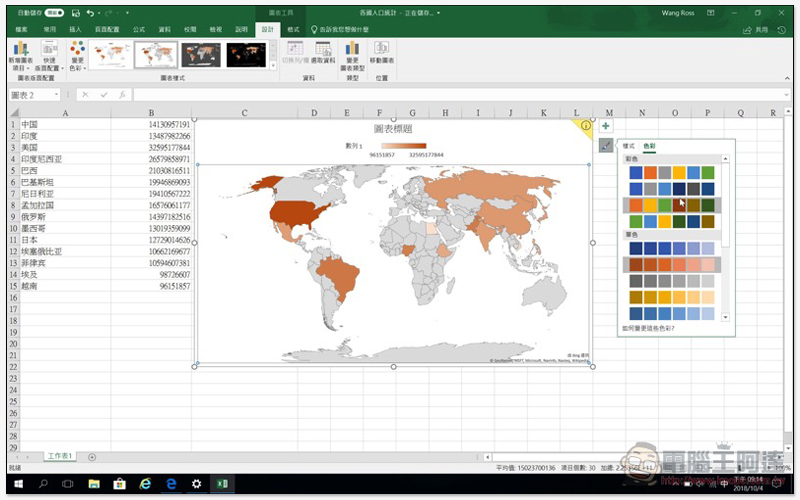Click the formula bar input field
This screenshot has width=800, height=500.
coord(457,95)
